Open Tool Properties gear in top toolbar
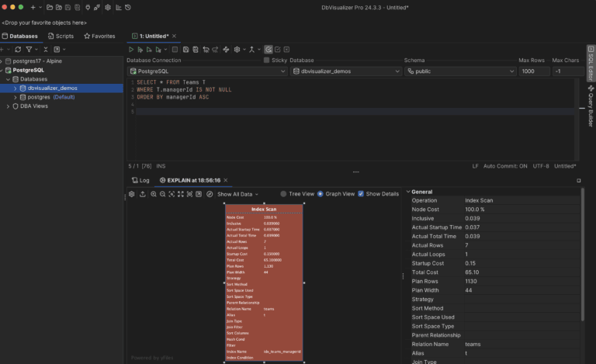The image size is (596, 364). pyautogui.click(x=108, y=7)
